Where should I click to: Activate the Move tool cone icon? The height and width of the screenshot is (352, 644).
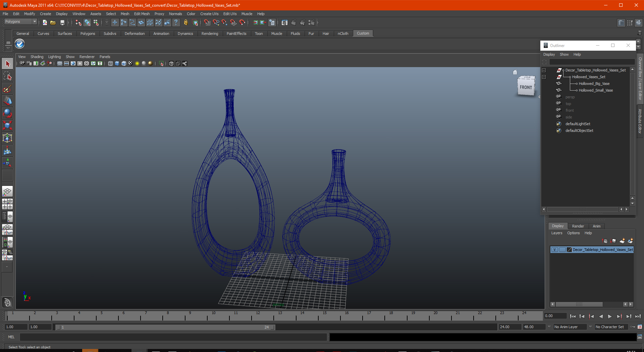tap(7, 101)
